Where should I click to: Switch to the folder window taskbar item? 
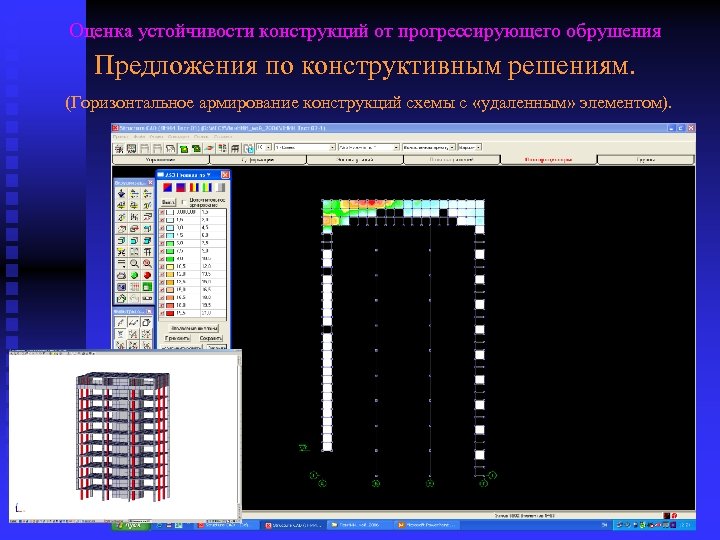(x=360, y=525)
